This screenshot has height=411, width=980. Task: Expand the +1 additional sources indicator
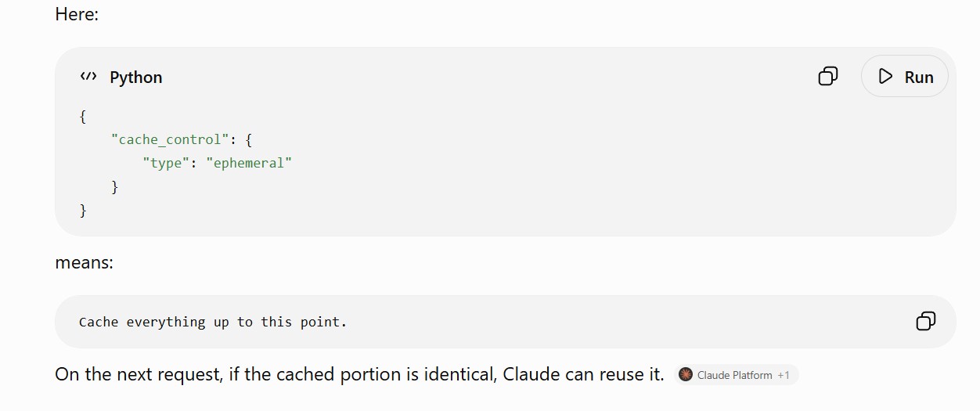point(784,375)
